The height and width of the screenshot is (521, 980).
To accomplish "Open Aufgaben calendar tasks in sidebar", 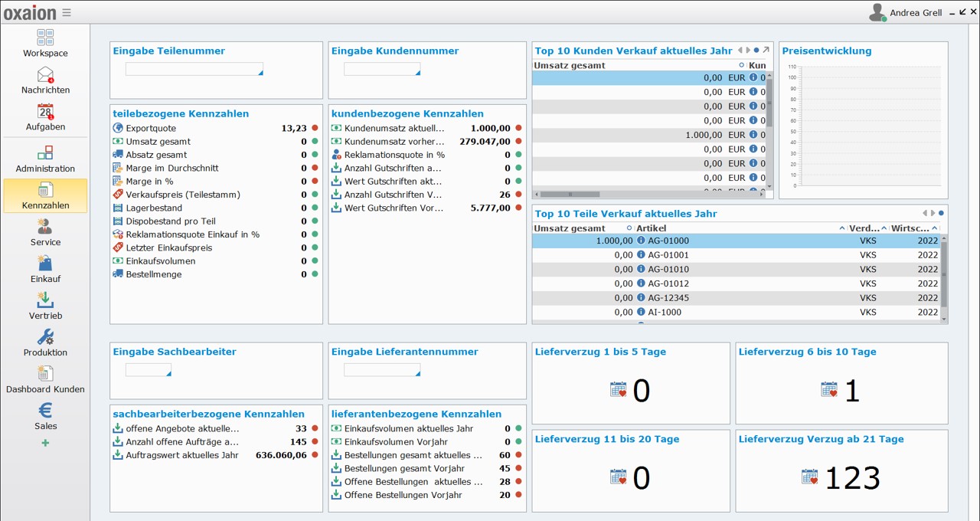I will tap(45, 116).
